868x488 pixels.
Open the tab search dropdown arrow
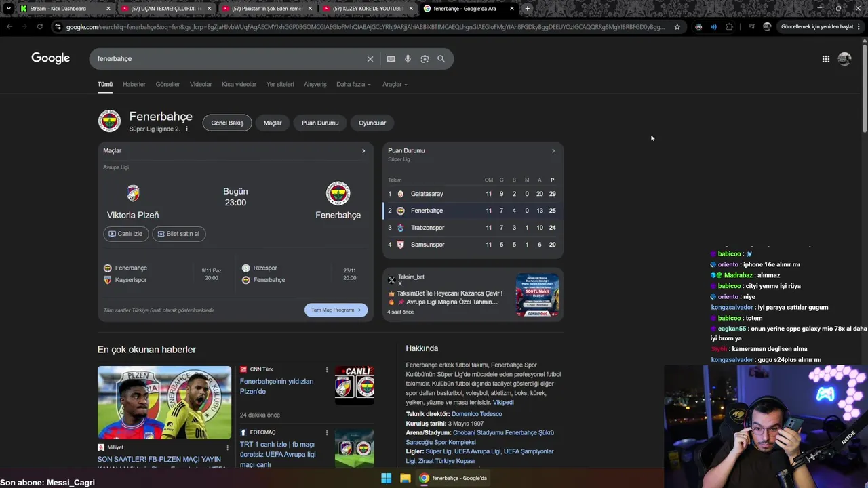pyautogui.click(x=8, y=9)
